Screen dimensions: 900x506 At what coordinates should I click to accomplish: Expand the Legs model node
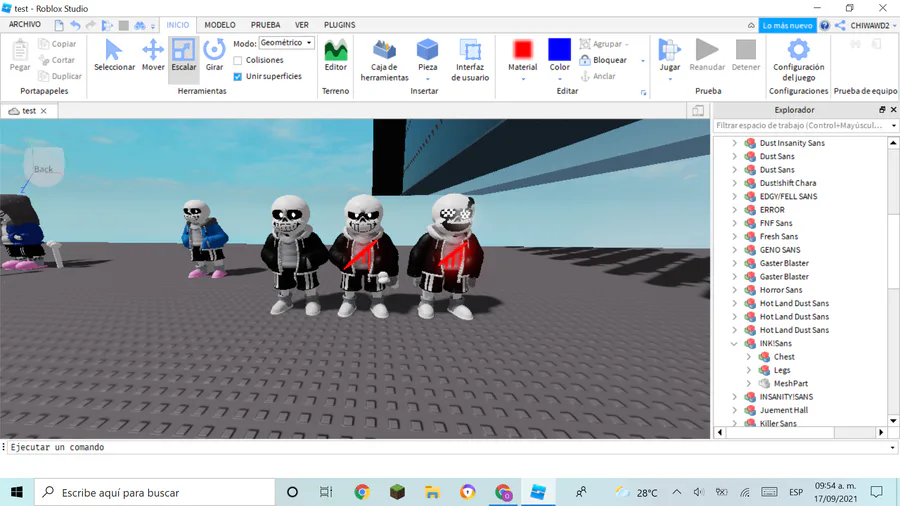[x=748, y=370]
